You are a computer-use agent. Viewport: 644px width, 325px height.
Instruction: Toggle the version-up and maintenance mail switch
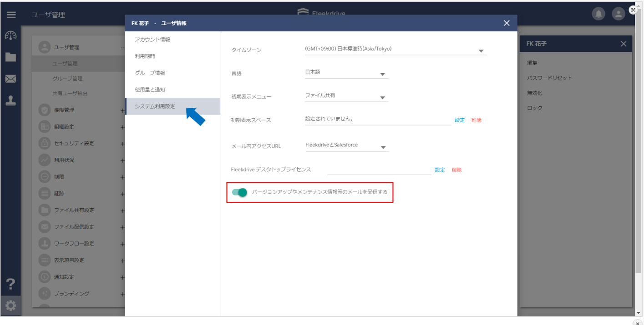coord(239,192)
